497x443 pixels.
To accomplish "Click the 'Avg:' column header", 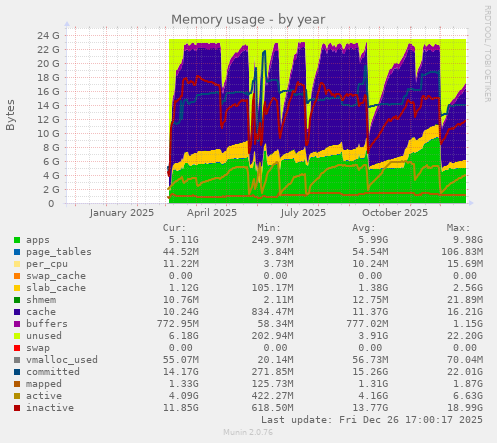I will [x=364, y=228].
